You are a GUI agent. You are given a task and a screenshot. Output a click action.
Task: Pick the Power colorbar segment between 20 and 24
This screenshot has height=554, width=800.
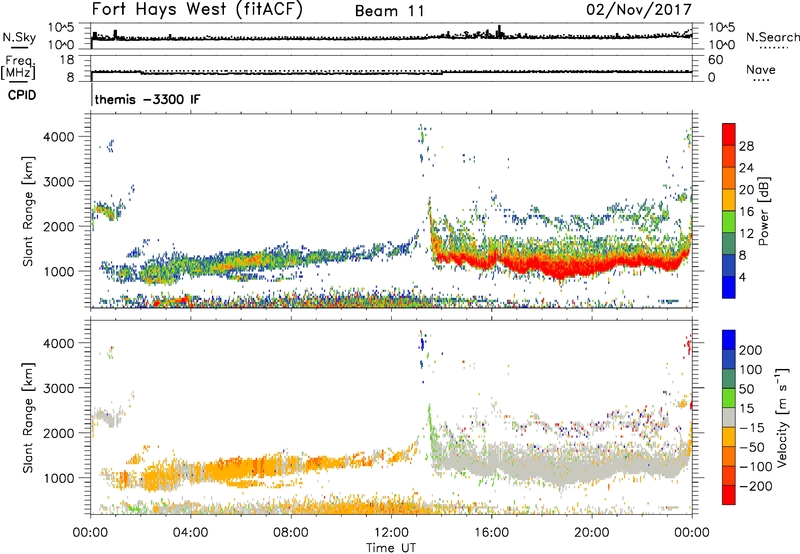tap(729, 178)
